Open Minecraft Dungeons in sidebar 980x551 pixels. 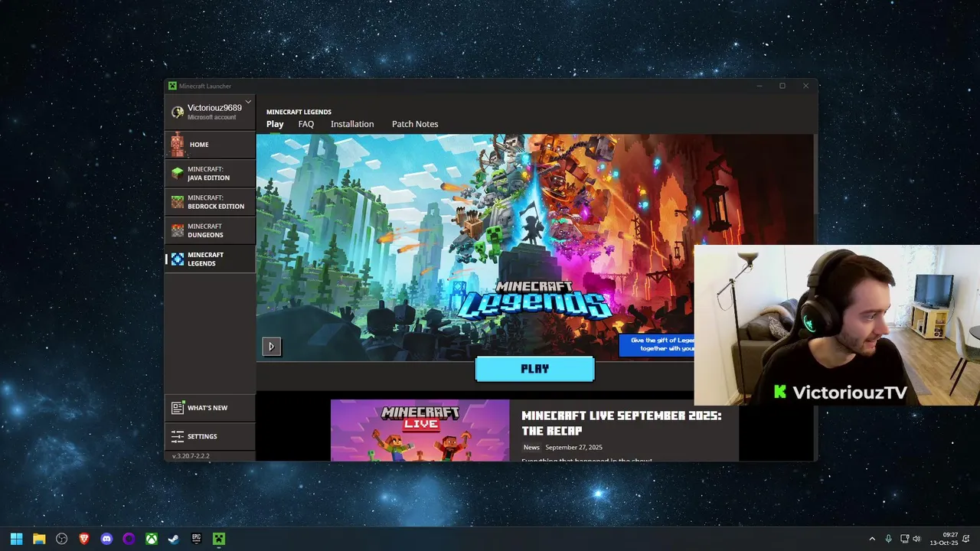[210, 230]
